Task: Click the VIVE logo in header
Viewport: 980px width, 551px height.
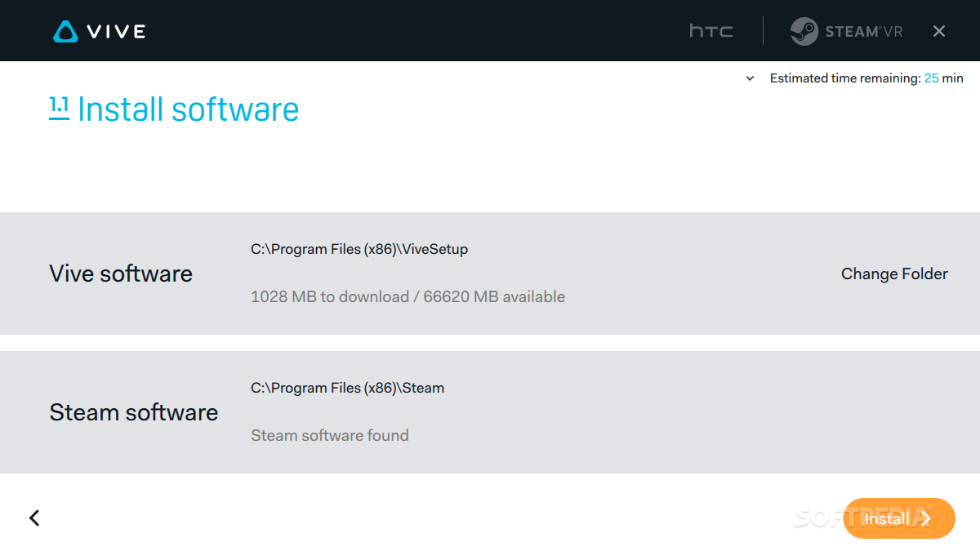Action: coord(99,32)
